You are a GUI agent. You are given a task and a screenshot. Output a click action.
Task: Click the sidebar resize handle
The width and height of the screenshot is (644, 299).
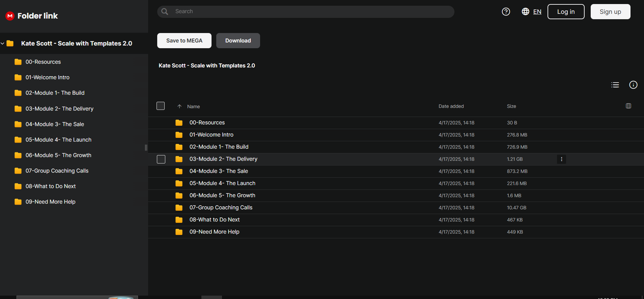tap(146, 148)
